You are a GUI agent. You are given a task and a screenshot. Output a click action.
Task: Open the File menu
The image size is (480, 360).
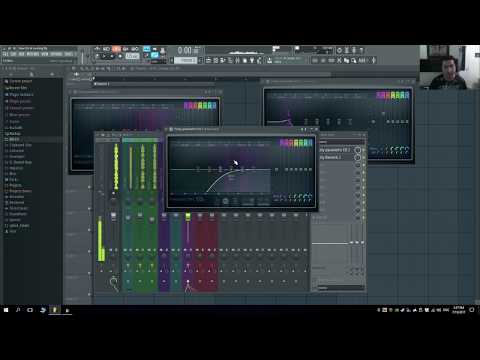[x=5, y=54]
